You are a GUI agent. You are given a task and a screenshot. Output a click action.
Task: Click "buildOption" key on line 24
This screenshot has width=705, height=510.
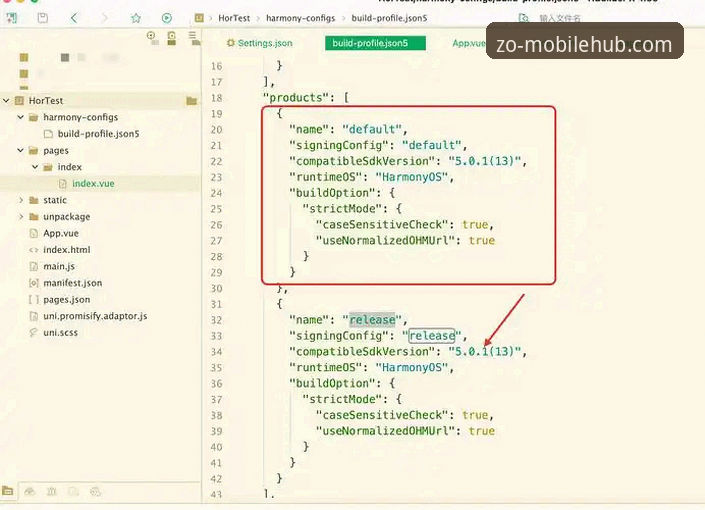click(x=335, y=193)
